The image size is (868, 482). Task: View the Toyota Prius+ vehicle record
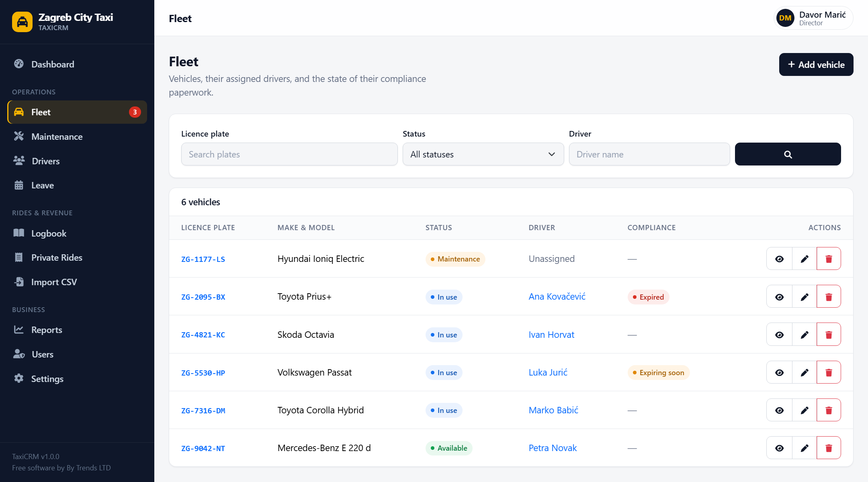point(779,296)
